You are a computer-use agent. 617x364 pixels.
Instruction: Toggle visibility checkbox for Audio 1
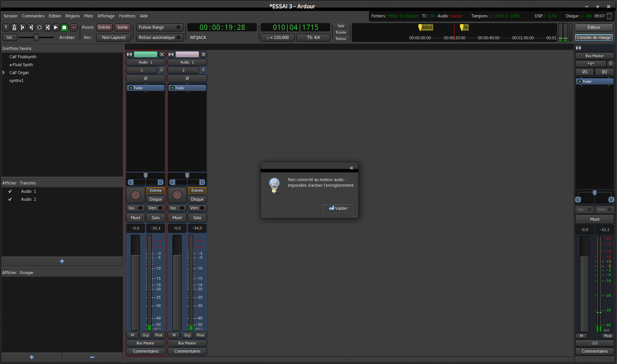click(x=10, y=192)
